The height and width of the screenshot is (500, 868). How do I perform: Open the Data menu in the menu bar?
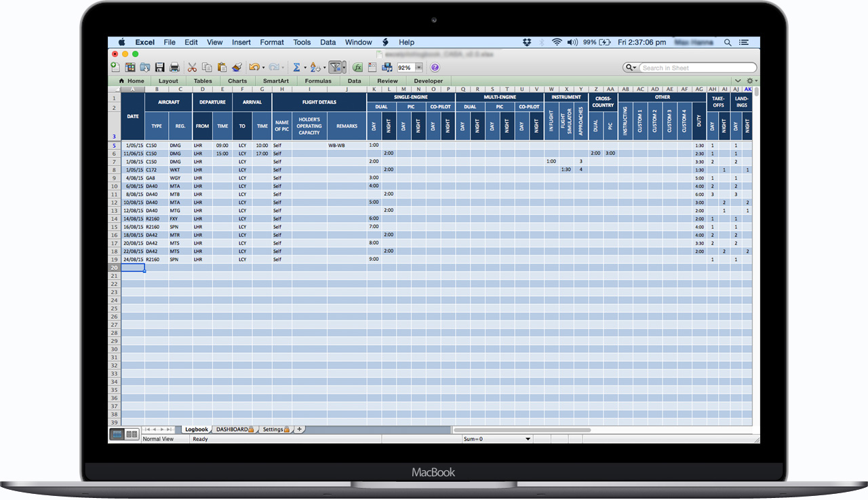(328, 42)
